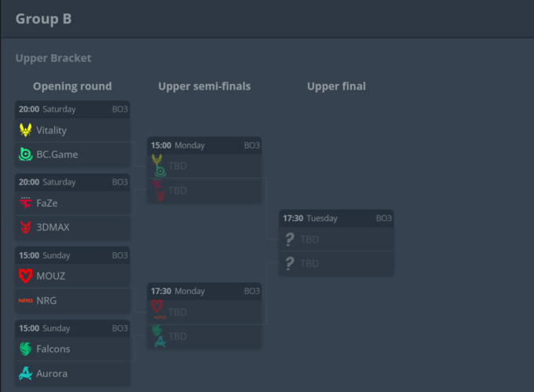The height and width of the screenshot is (392, 534).
Task: Select the FaZe team name
Action: pos(47,203)
